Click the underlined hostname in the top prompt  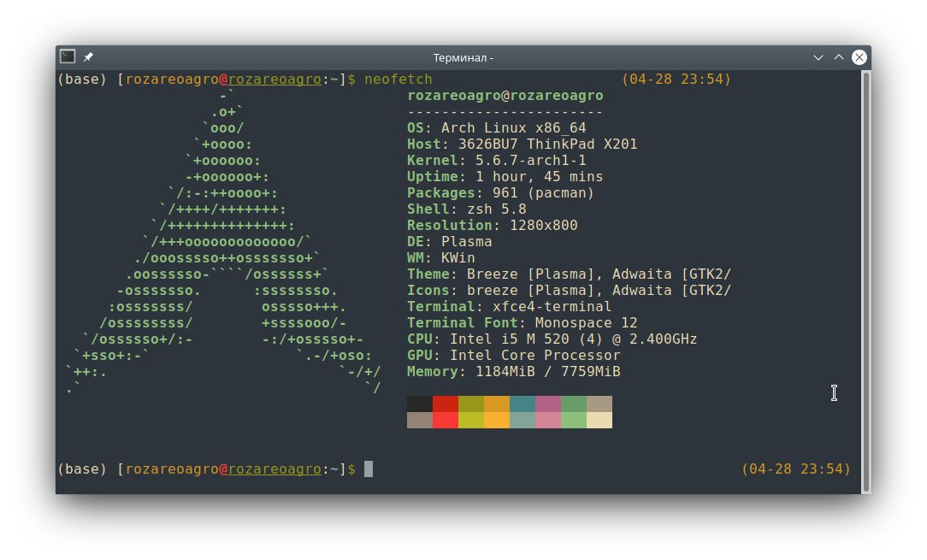click(x=275, y=80)
